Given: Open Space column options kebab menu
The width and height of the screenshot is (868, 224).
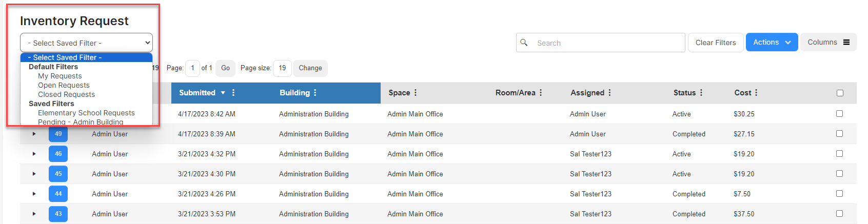Looking at the screenshot, I should [x=416, y=93].
